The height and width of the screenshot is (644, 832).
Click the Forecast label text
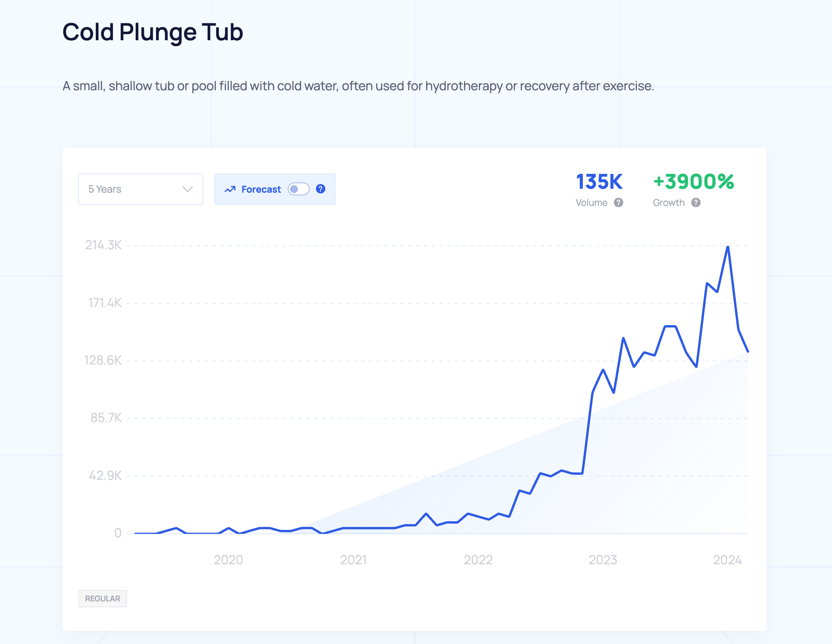tap(261, 190)
